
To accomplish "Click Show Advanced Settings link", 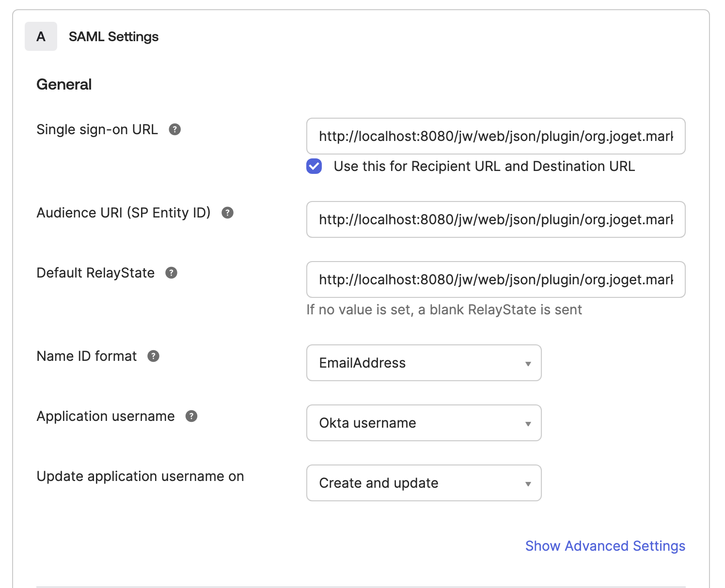I will point(605,546).
